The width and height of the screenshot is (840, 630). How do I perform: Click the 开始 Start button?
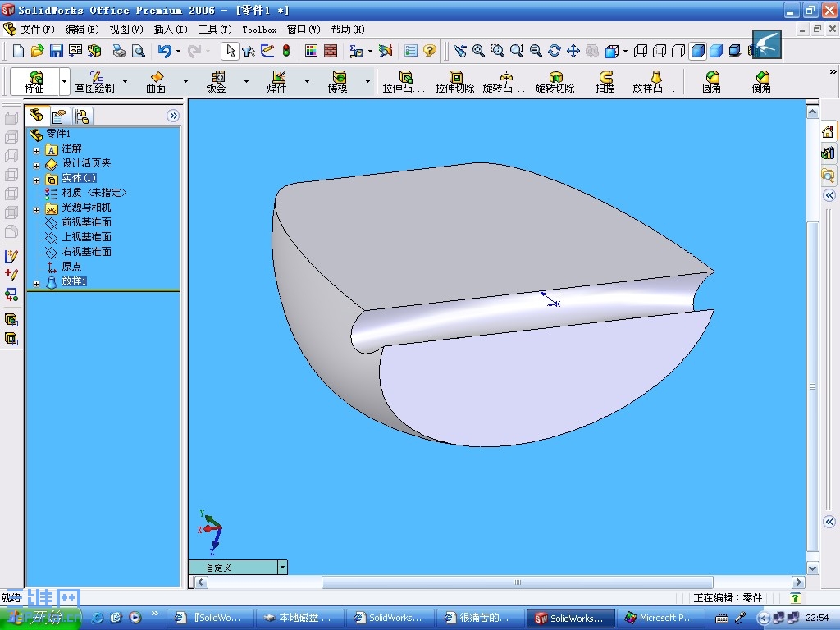[x=39, y=618]
